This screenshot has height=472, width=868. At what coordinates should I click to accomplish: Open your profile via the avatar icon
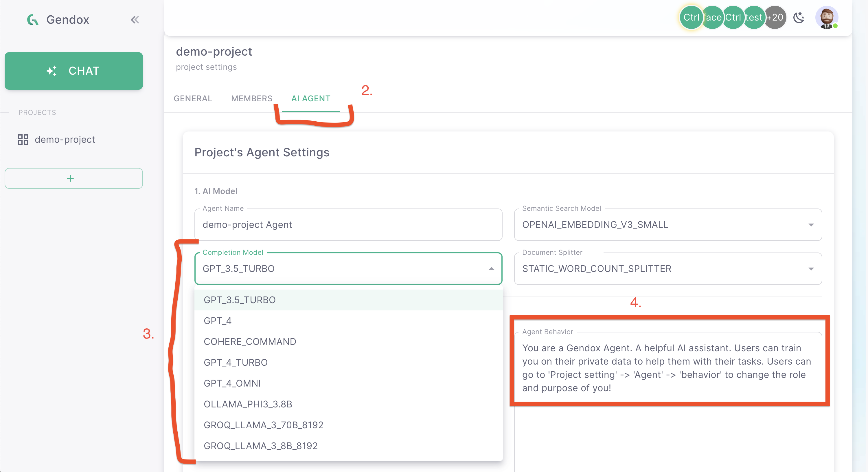827,17
